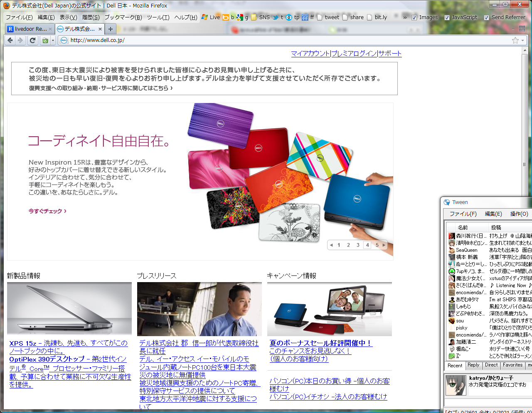Open the SNS bookmarks folder

pyautogui.click(x=260, y=17)
